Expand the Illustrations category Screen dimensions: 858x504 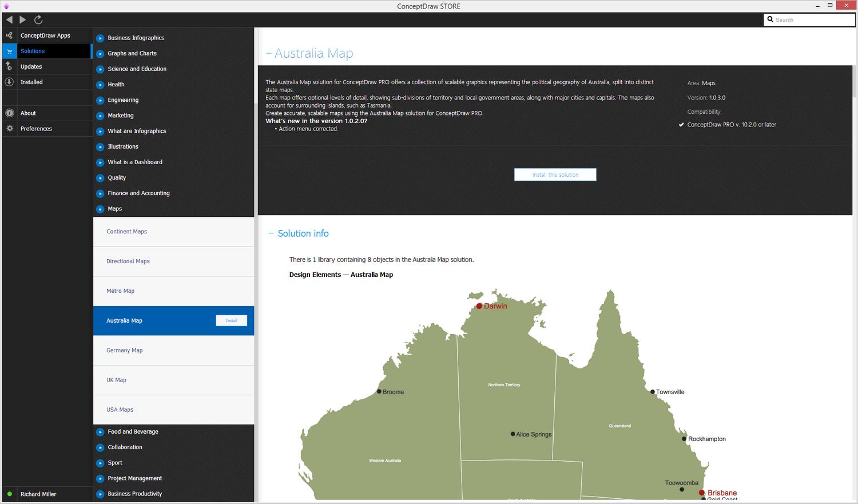pos(100,146)
